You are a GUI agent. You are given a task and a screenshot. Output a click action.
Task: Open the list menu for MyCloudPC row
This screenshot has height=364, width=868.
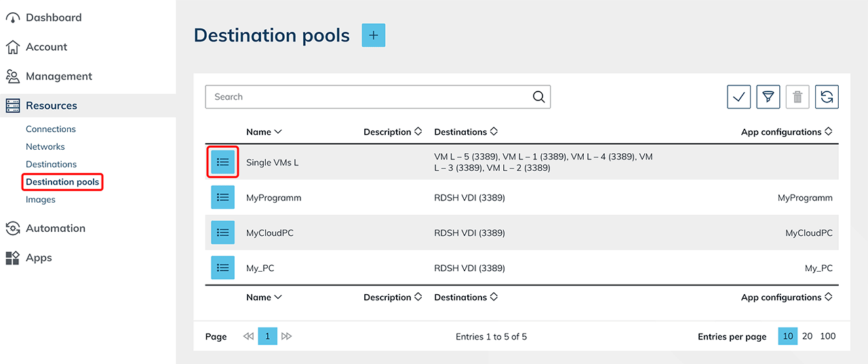(x=222, y=232)
